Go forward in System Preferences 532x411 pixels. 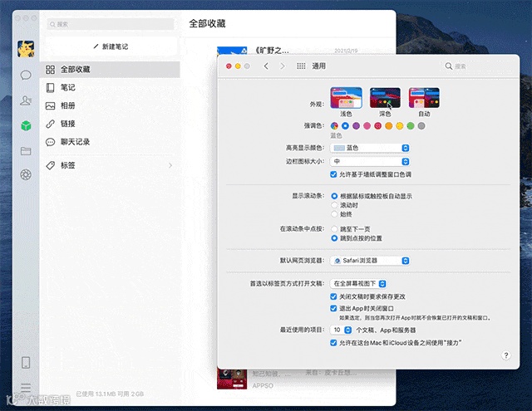coord(283,66)
